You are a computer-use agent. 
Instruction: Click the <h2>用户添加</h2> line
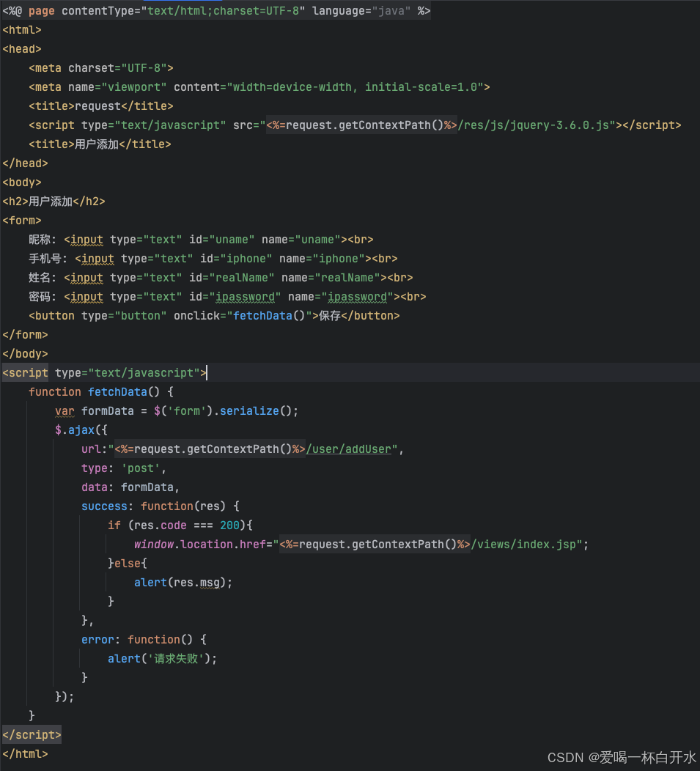(54, 202)
